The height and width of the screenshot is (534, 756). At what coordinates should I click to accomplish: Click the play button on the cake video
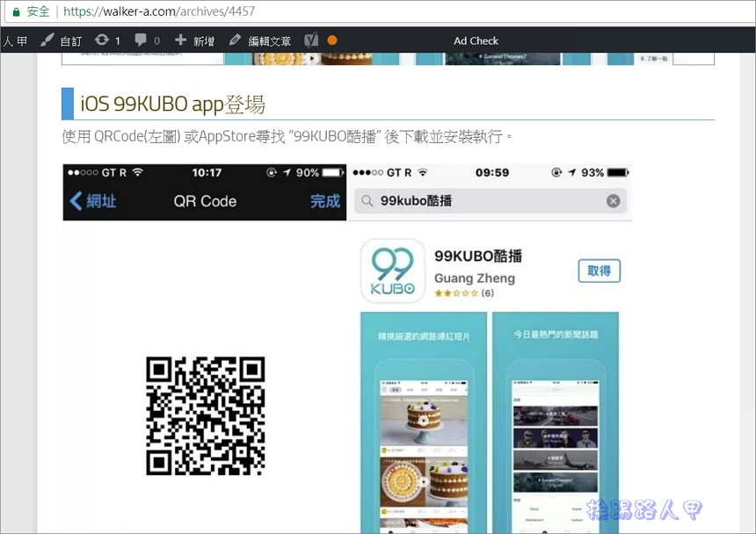coord(423,421)
